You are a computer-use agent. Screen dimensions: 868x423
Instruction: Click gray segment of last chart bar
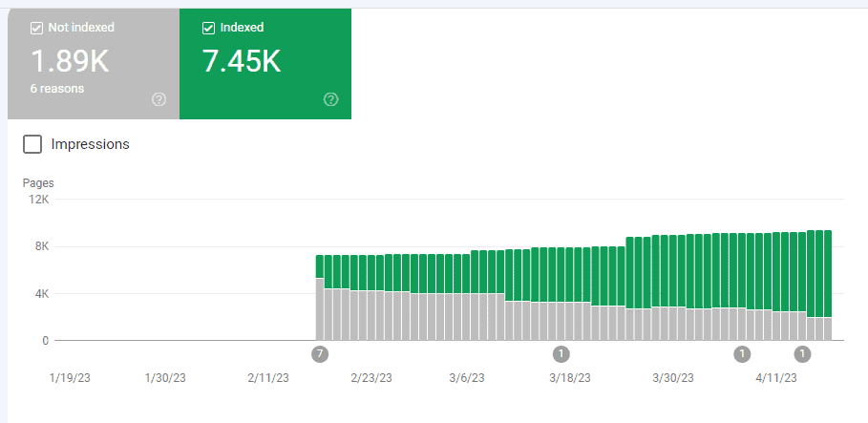826,328
